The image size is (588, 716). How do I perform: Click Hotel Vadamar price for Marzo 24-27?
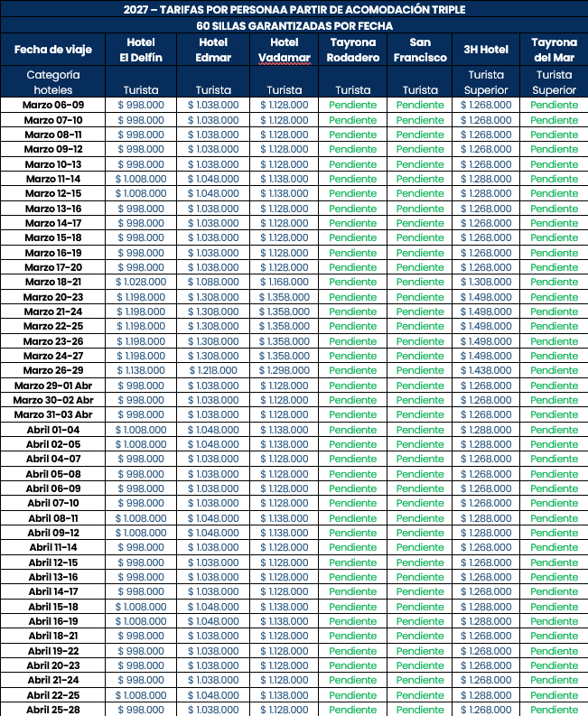click(285, 356)
